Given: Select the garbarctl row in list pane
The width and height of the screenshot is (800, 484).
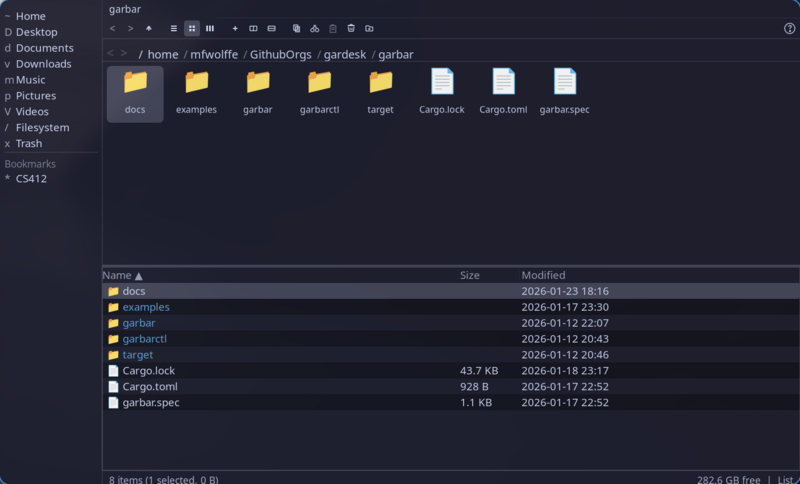Looking at the screenshot, I should (x=451, y=339).
